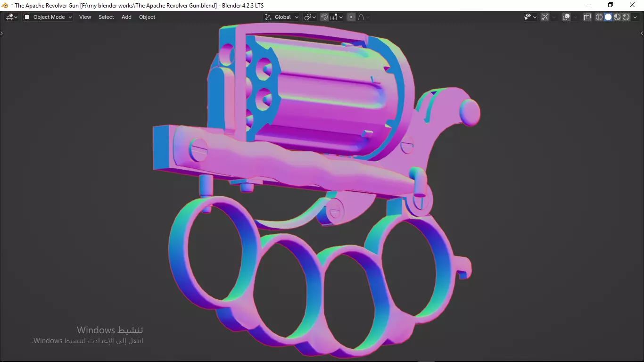
Task: Switch to wireframe viewport shading
Action: point(599,17)
